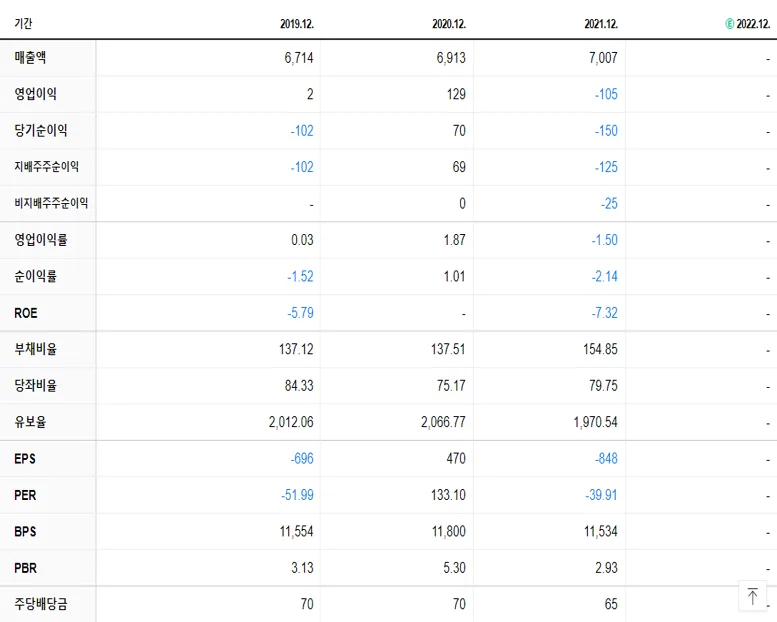Click the 지배주주순이익 row label
Image resolution: width=777 pixels, height=622 pixels.
pyautogui.click(x=47, y=167)
